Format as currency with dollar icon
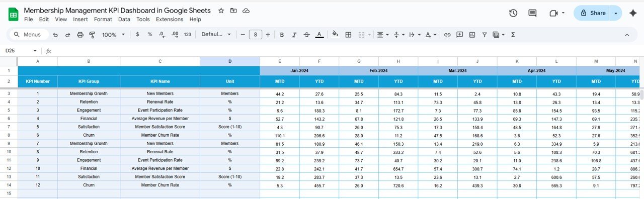 coord(137,35)
